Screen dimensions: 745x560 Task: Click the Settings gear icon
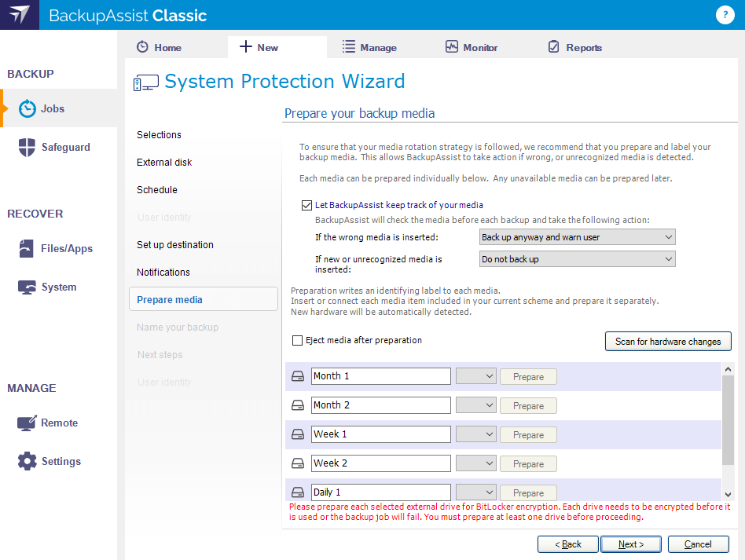click(x=27, y=461)
